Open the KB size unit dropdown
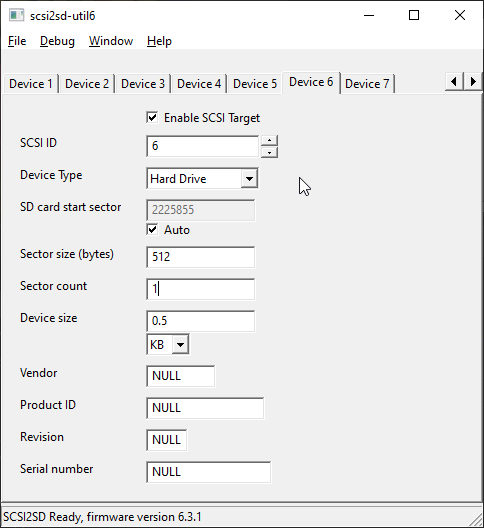 181,344
